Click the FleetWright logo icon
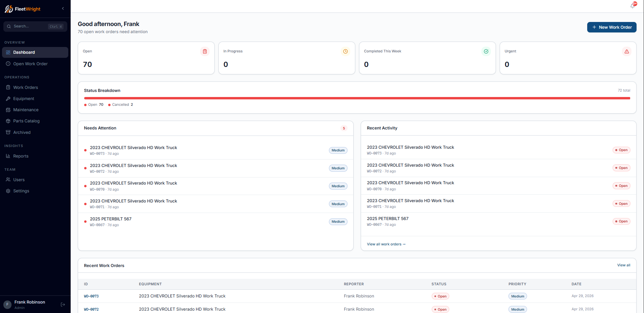The image size is (644, 313). [9, 9]
